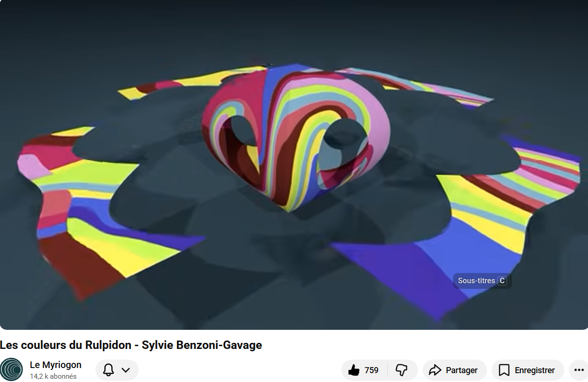588x382 pixels.
Task: Click the Sous-titres tooltip label
Action: coord(476,281)
